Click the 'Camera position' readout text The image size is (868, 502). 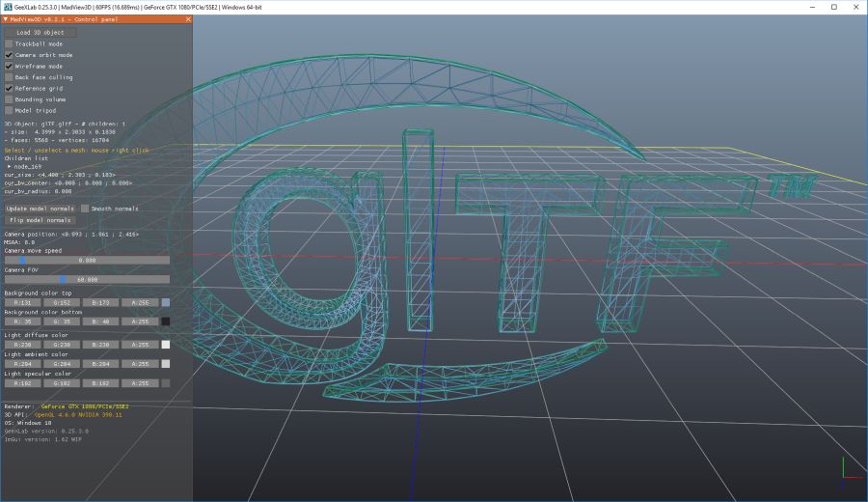[x=71, y=235]
